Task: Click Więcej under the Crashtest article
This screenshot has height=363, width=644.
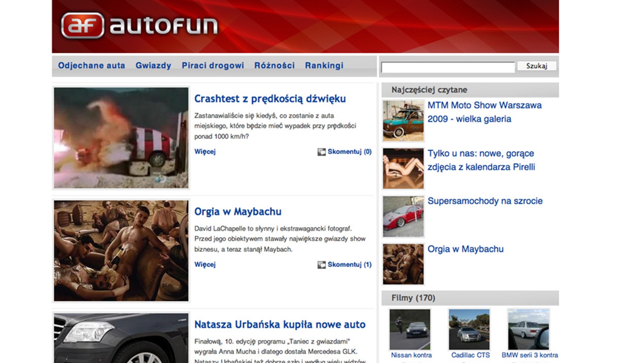Action: pyautogui.click(x=205, y=151)
